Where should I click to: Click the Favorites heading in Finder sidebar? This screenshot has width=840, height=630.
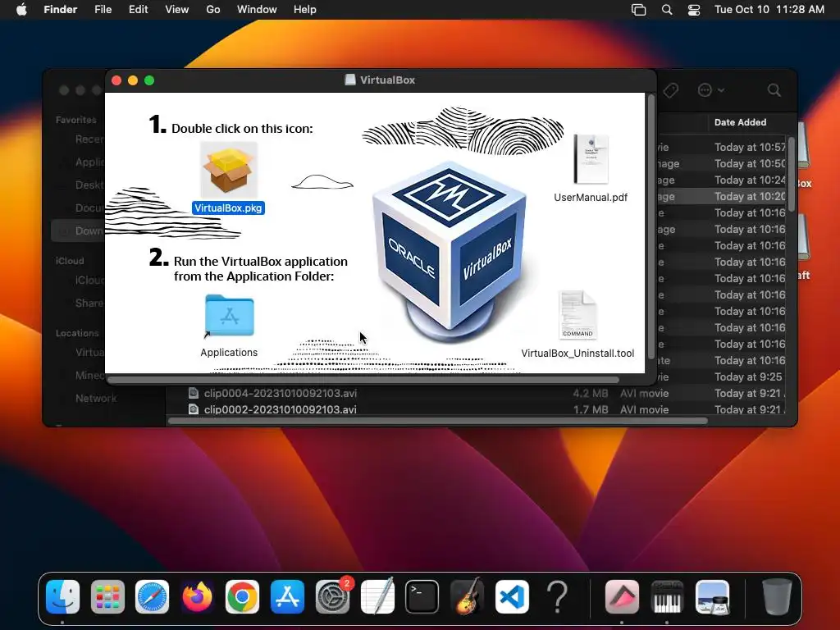76,120
